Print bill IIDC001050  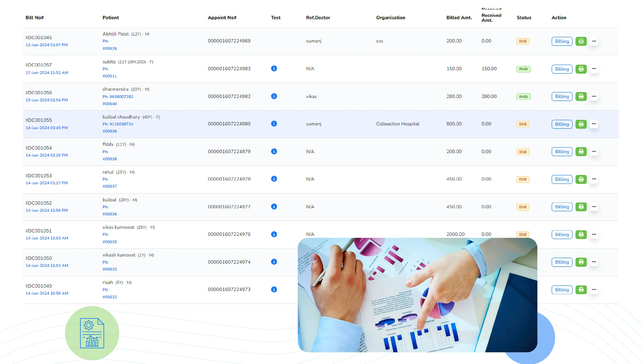click(581, 262)
